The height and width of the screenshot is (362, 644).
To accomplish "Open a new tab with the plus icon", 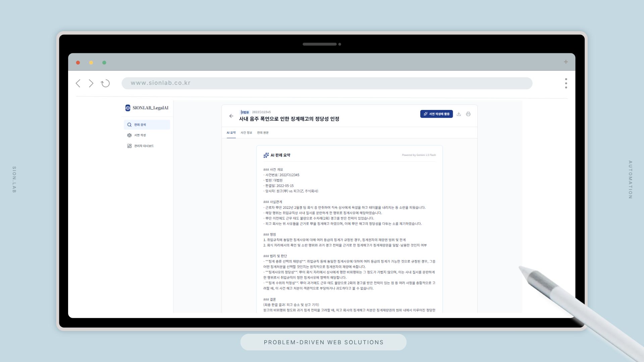I will 566,62.
